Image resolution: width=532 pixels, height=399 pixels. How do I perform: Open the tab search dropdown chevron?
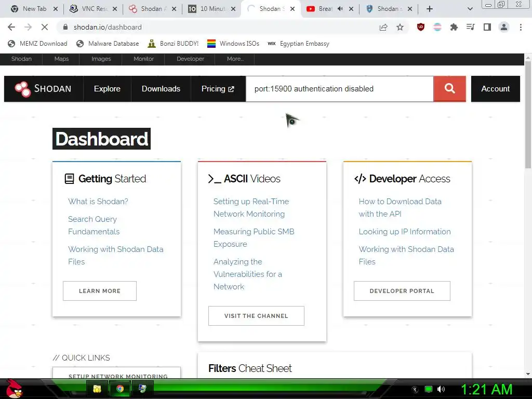tap(470, 9)
